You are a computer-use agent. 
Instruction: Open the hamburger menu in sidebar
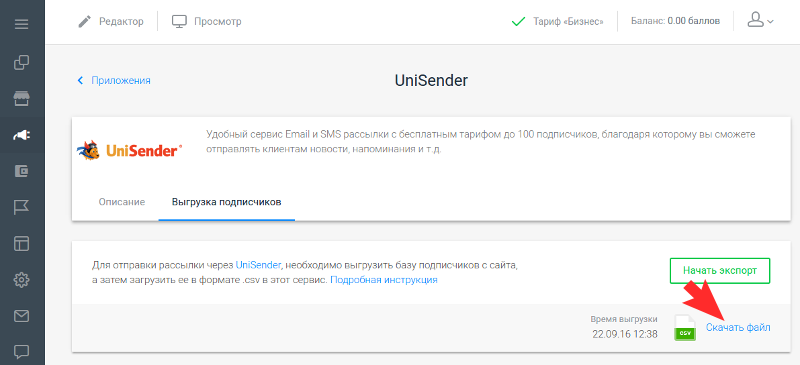(x=21, y=24)
